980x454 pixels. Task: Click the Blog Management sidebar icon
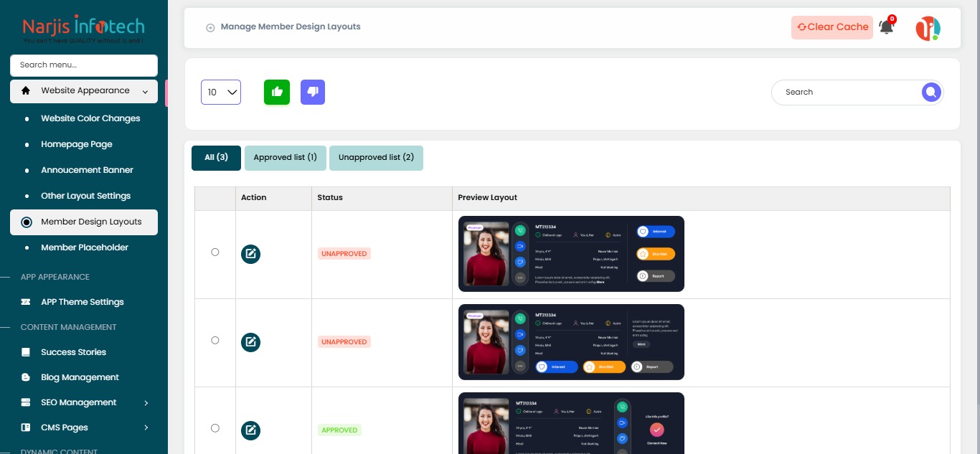coord(27,377)
